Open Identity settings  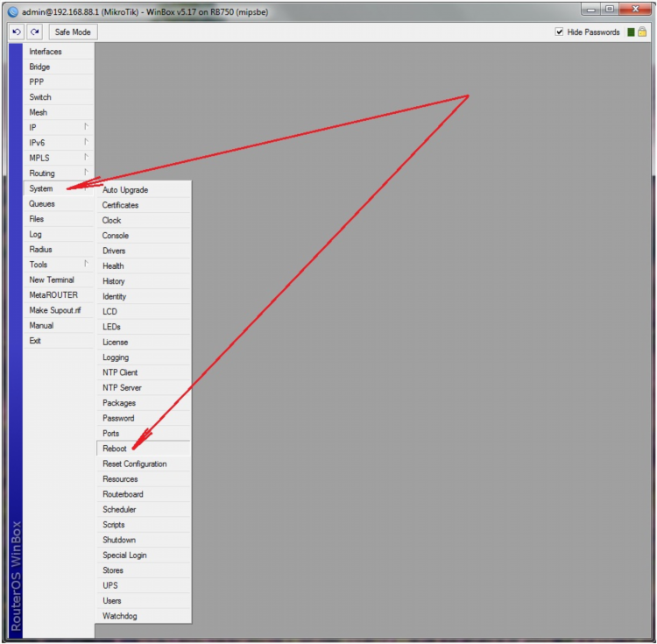click(x=144, y=296)
